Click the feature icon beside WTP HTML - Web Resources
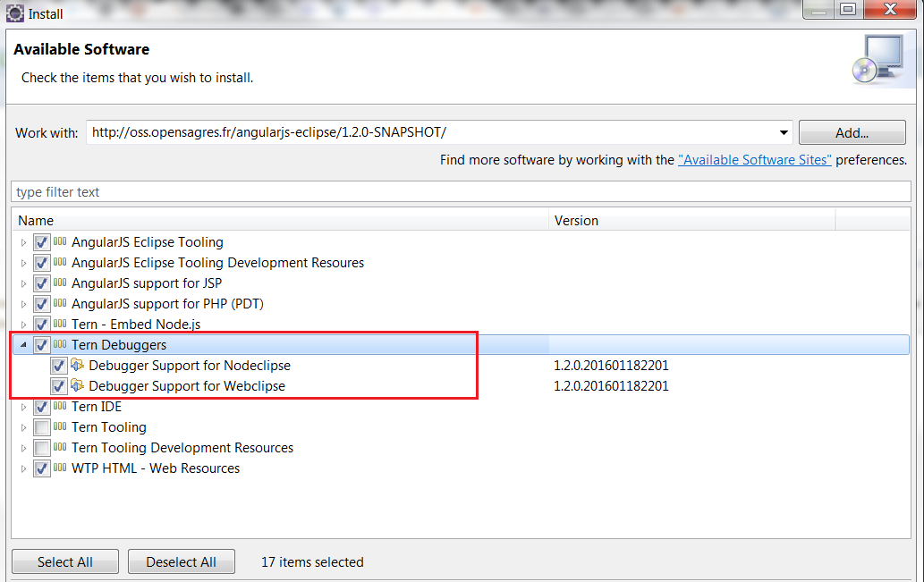This screenshot has height=582, width=924. 58,468
